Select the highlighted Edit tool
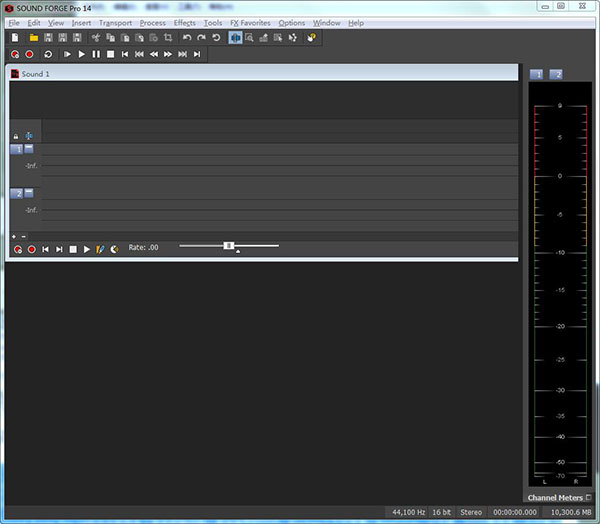The height and width of the screenshot is (524, 600). click(235, 38)
